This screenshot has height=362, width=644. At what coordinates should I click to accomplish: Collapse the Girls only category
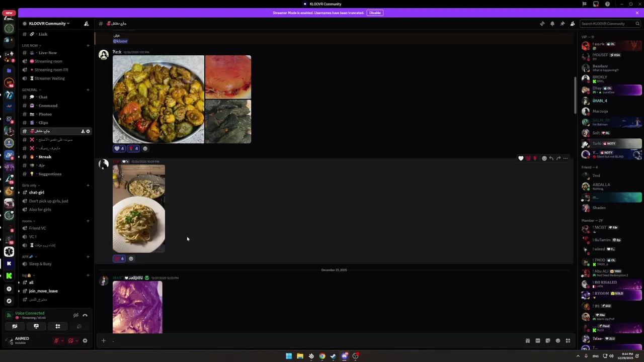pyautogui.click(x=31, y=186)
